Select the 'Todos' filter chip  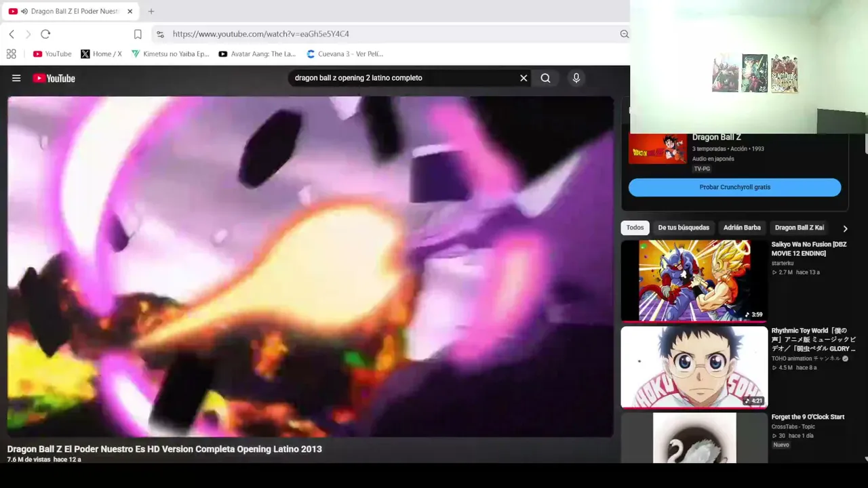point(635,228)
